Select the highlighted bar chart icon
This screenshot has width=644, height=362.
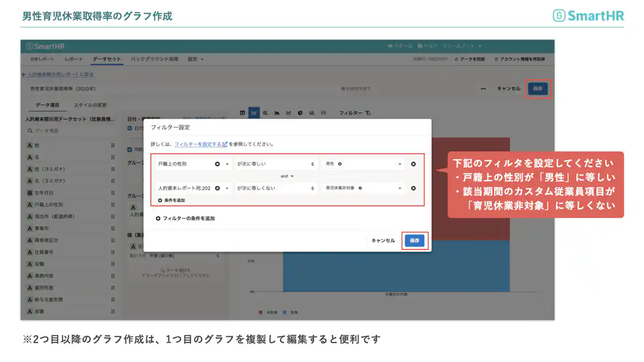tap(254, 113)
